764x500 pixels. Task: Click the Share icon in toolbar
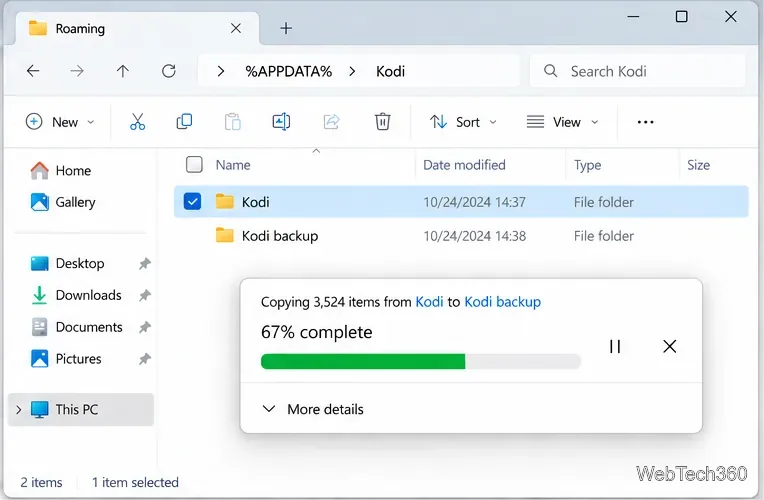click(x=331, y=122)
